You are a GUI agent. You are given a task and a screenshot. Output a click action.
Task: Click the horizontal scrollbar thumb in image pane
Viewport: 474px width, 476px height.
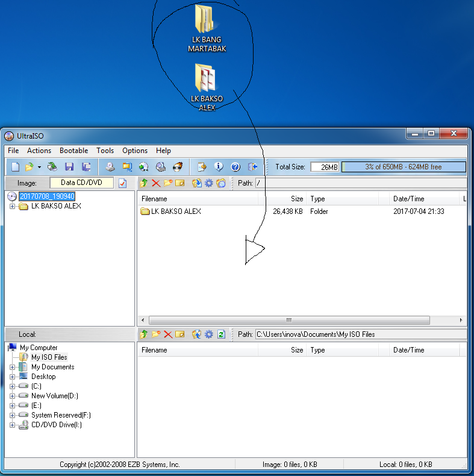tap(289, 320)
